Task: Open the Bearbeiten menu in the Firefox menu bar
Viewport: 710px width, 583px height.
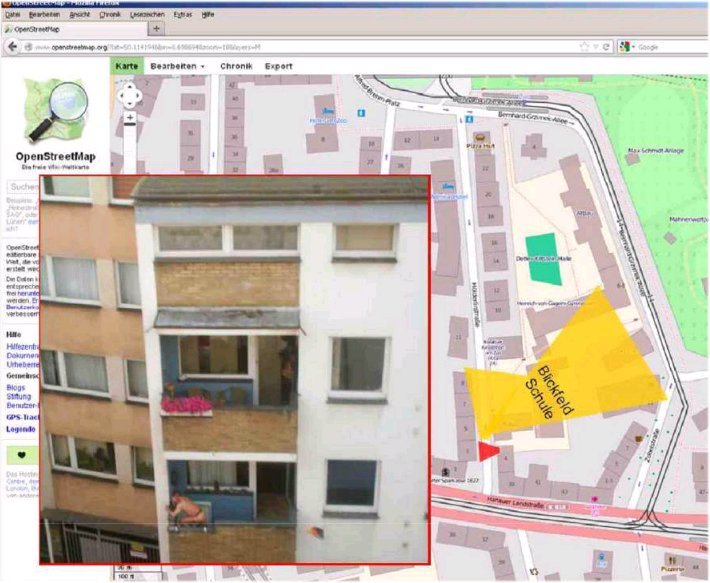Action: (44, 14)
